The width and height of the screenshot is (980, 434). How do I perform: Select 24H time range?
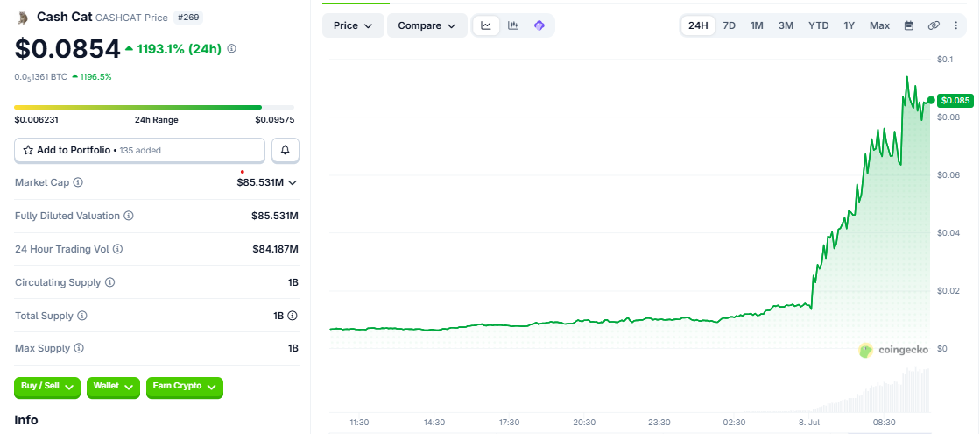pos(697,25)
